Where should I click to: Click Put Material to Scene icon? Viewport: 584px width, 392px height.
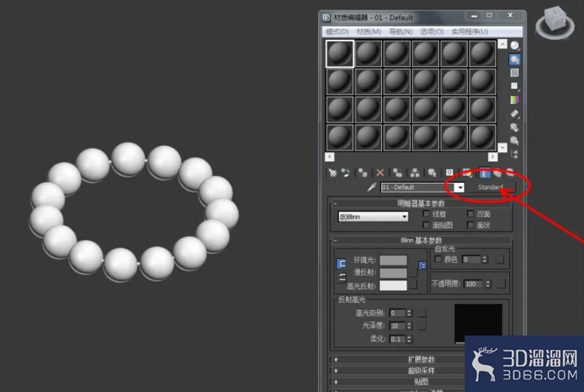345,173
